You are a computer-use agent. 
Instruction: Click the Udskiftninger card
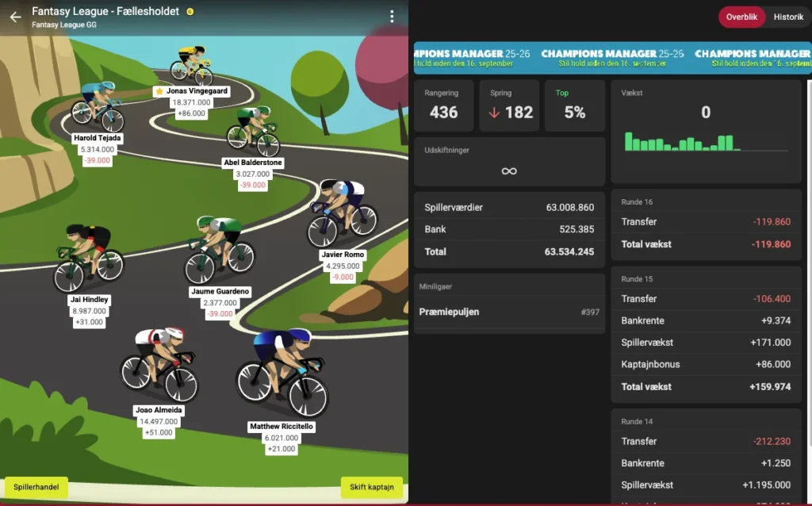pos(510,162)
